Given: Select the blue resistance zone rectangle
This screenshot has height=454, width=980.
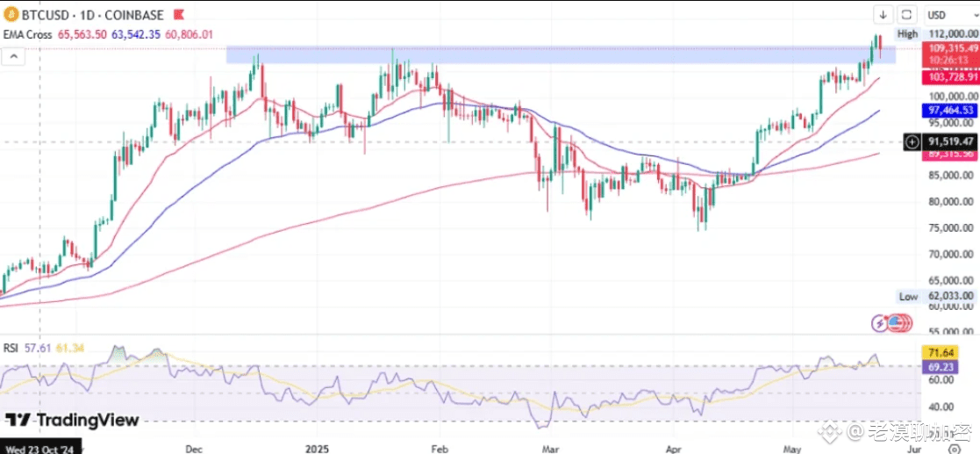Looking at the screenshot, I should click(x=561, y=54).
